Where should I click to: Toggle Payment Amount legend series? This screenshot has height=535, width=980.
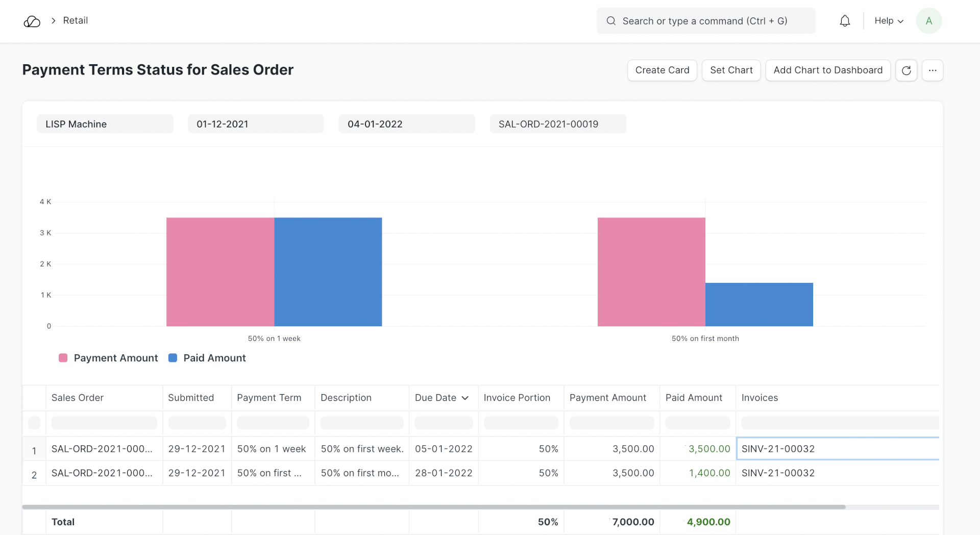point(108,358)
